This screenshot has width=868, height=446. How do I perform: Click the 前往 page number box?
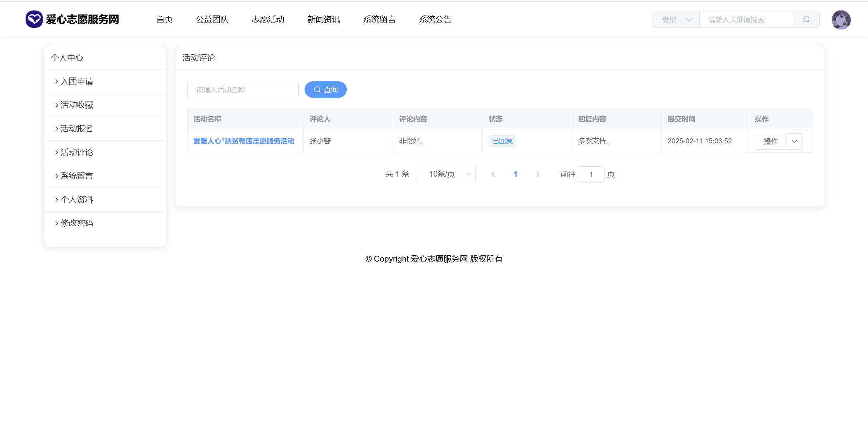point(591,174)
